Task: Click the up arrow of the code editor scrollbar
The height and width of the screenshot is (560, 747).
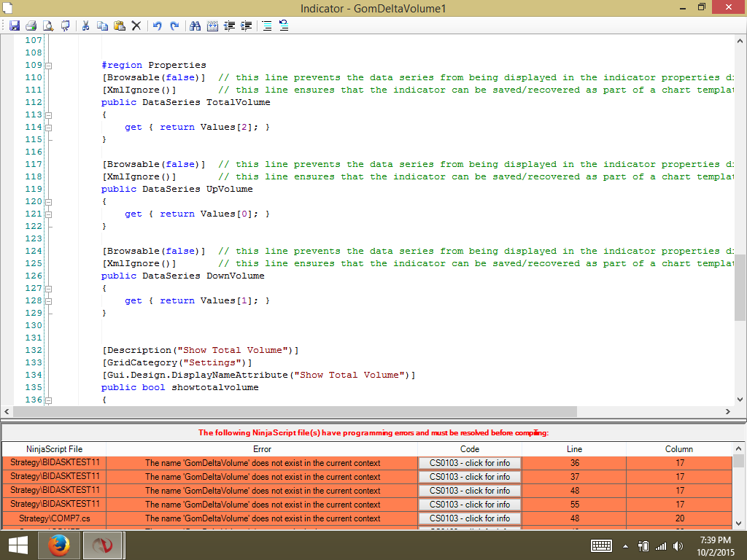Action: tap(740, 41)
